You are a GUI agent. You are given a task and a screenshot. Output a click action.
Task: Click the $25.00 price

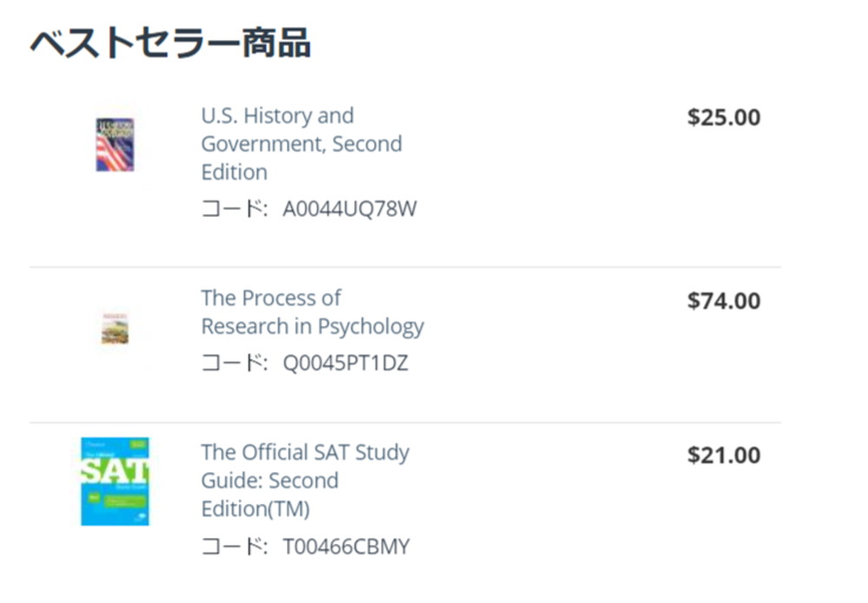(724, 117)
